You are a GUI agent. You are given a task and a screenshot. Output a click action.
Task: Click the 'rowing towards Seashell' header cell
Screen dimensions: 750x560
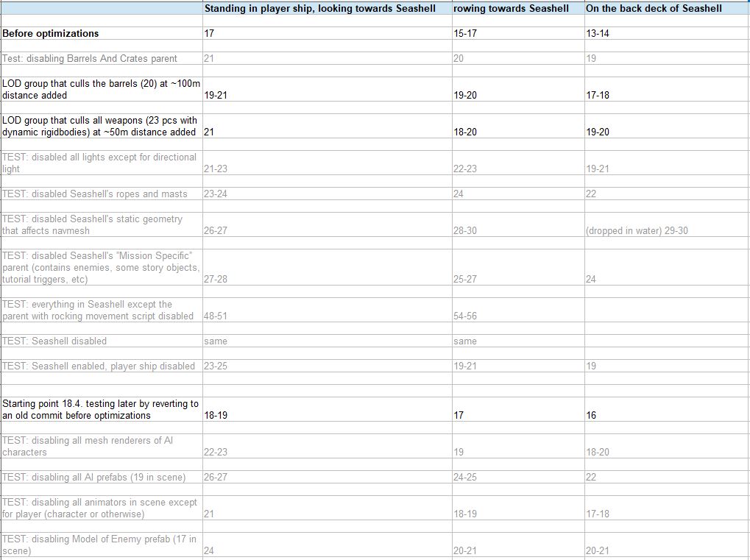[511, 9]
